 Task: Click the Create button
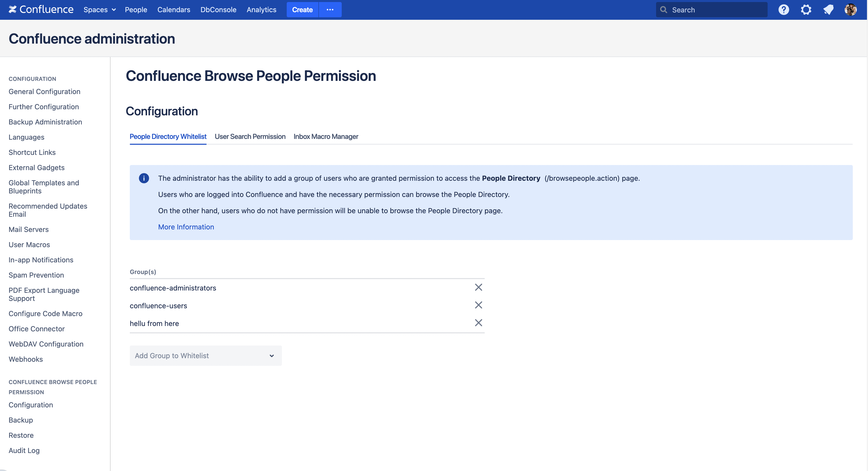pos(302,9)
